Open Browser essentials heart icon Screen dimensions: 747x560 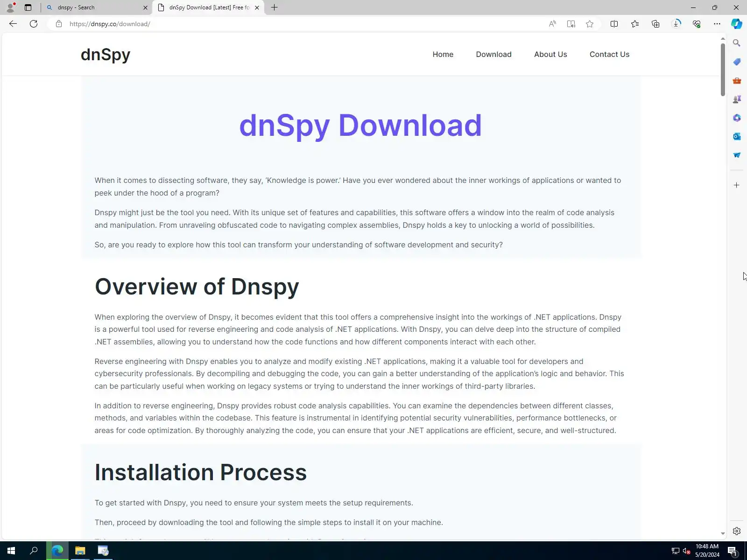(x=697, y=24)
